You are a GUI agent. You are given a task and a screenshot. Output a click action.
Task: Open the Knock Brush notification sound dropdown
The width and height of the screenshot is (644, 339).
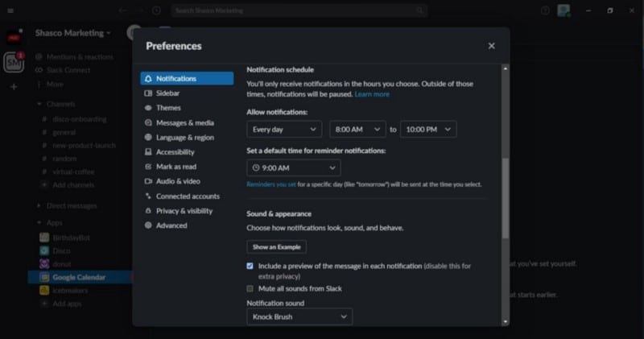tap(299, 316)
